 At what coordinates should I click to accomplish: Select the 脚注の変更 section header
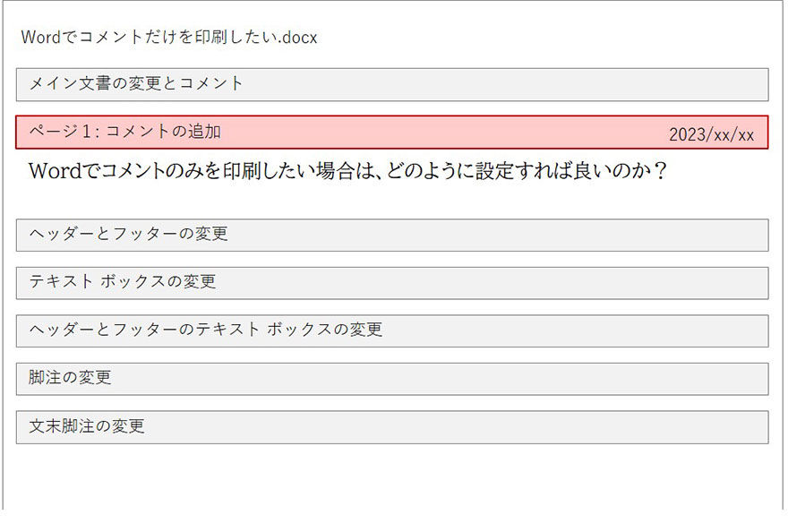[x=391, y=378]
